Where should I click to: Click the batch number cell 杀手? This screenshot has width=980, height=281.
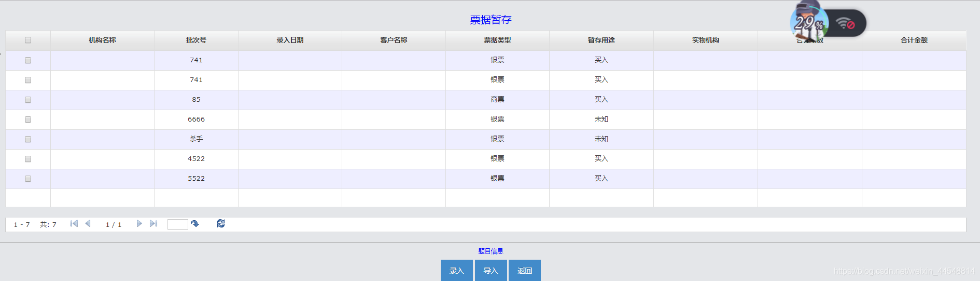[196, 139]
